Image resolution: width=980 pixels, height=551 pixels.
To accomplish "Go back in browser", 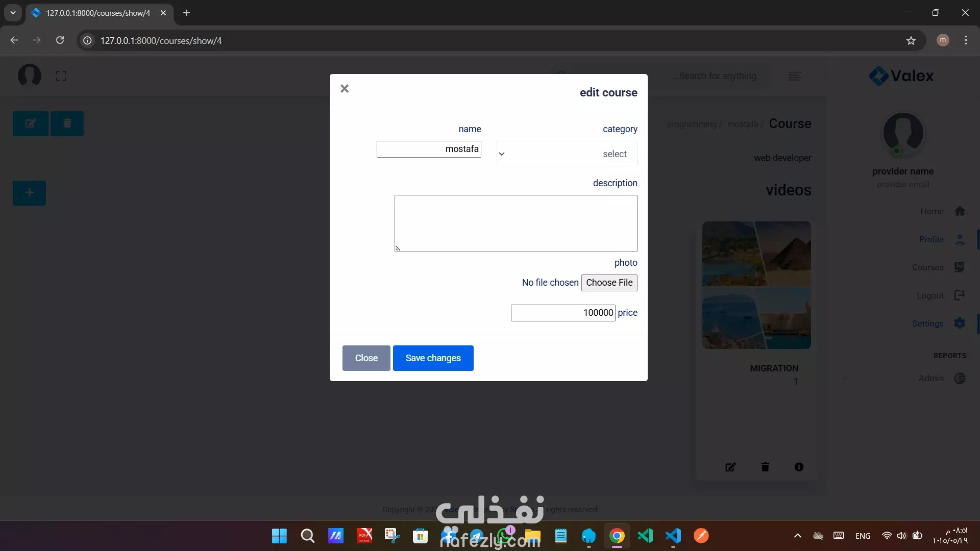I will pyautogui.click(x=14, y=40).
